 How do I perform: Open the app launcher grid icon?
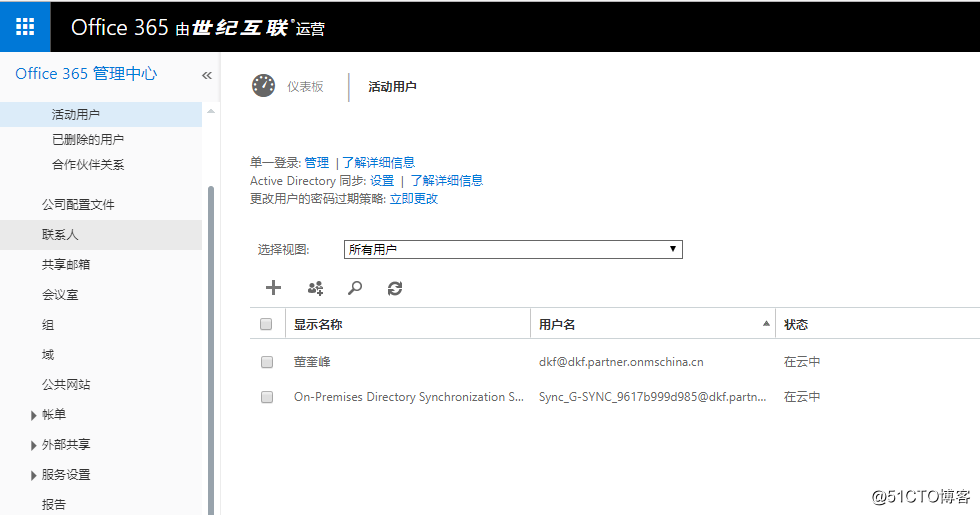pyautogui.click(x=25, y=26)
